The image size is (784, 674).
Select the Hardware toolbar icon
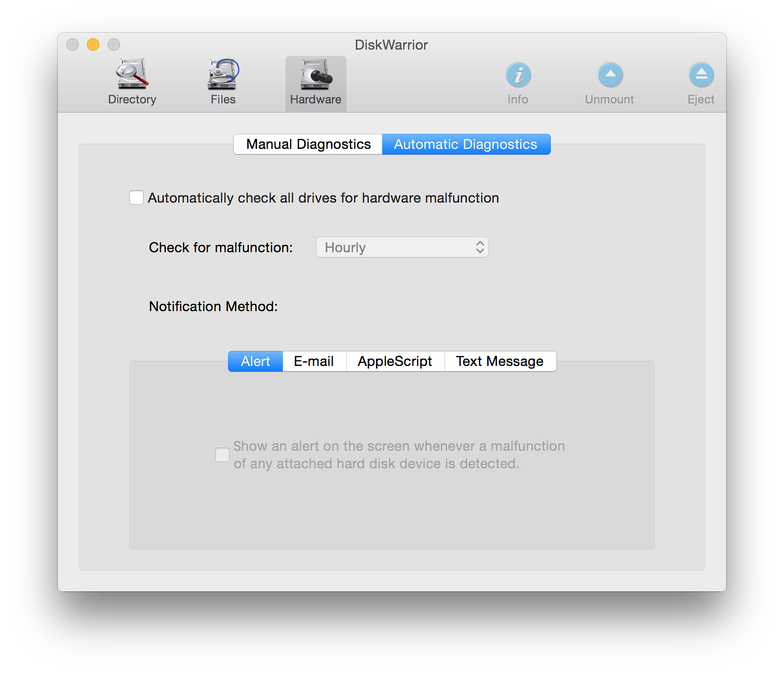pyautogui.click(x=315, y=83)
